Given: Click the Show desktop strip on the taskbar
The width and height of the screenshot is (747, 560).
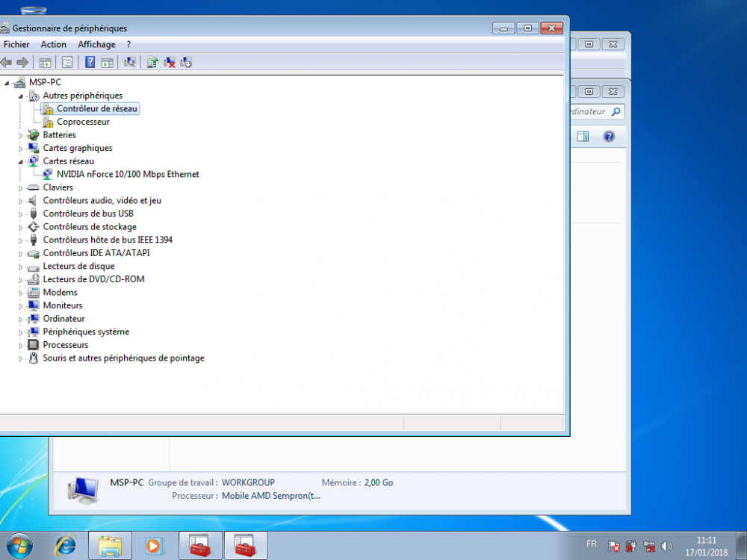Looking at the screenshot, I should point(743,546).
